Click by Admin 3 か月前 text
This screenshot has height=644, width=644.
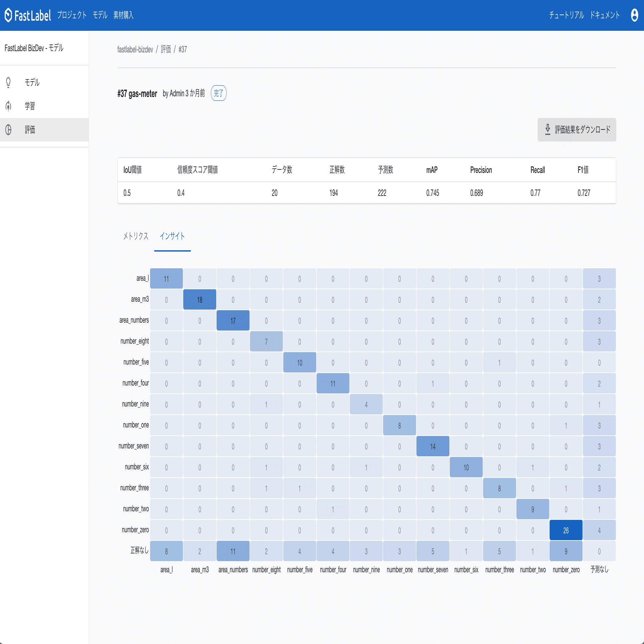(184, 93)
